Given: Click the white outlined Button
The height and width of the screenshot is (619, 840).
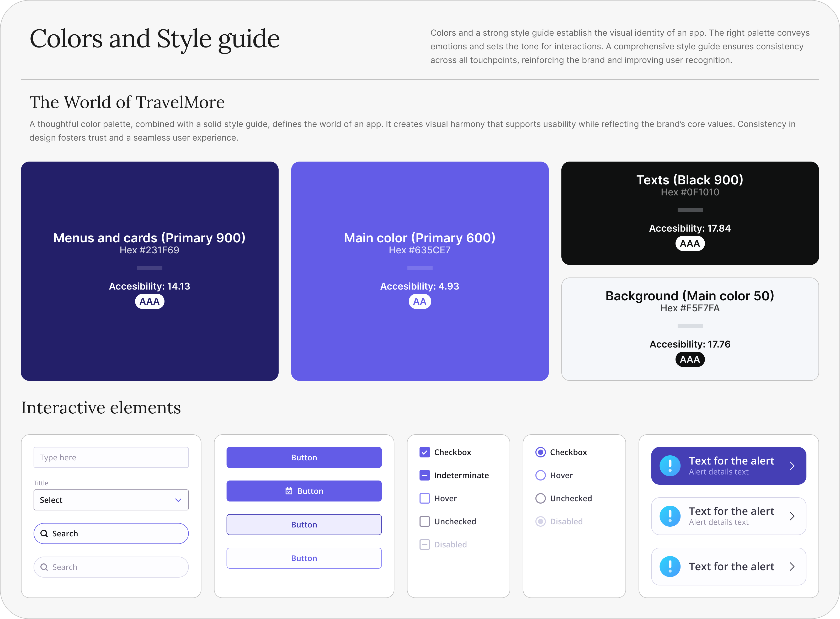Looking at the screenshot, I should [304, 558].
